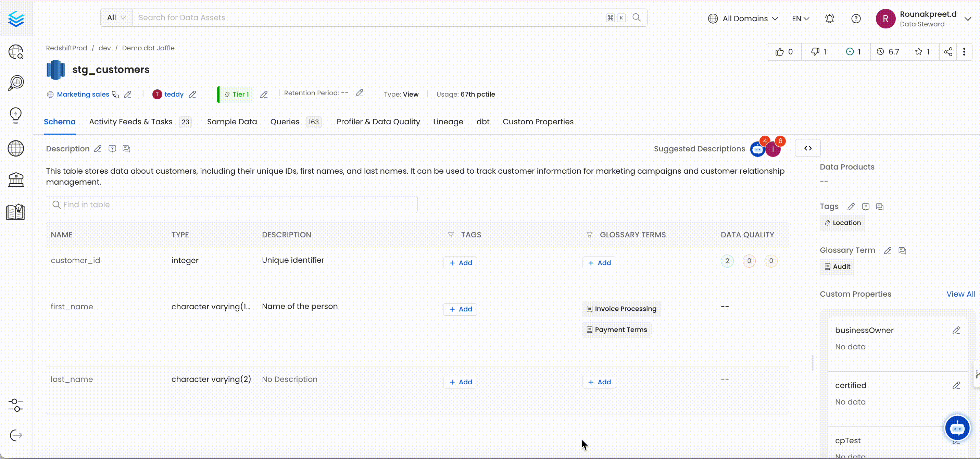Toggle the code view panel beside Suggested Descriptions
The width and height of the screenshot is (980, 459).
click(x=808, y=148)
